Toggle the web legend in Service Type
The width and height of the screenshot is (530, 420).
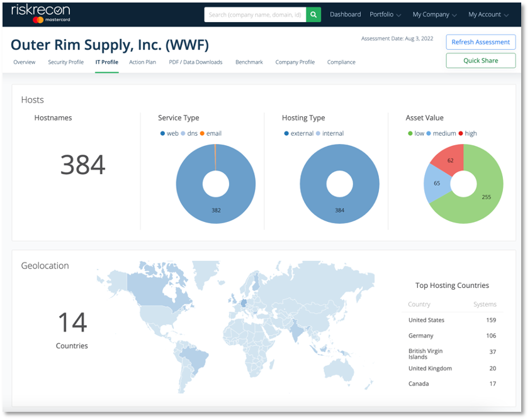(x=169, y=133)
